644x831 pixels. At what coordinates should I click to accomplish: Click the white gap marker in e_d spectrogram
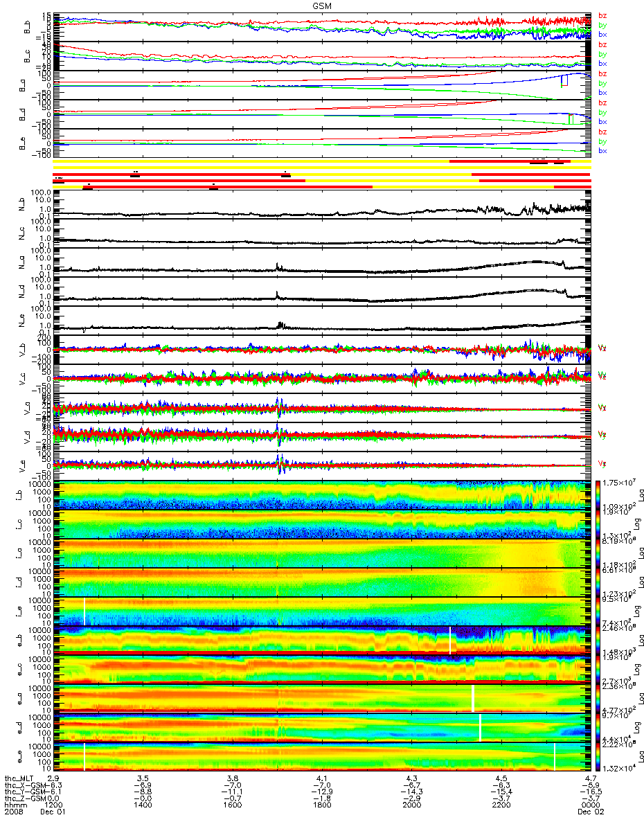pyautogui.click(x=480, y=727)
